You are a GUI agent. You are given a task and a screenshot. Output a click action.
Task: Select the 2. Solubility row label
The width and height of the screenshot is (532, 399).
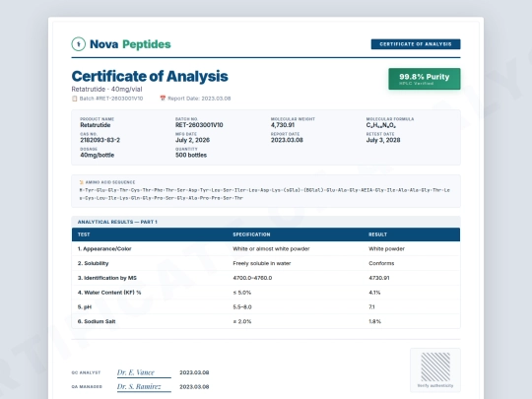pyautogui.click(x=93, y=263)
